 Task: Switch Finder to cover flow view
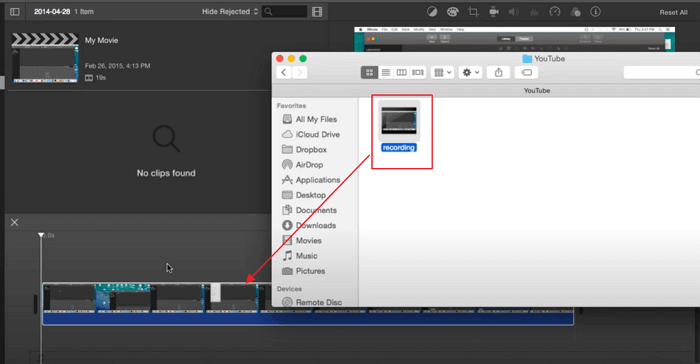[x=418, y=72]
